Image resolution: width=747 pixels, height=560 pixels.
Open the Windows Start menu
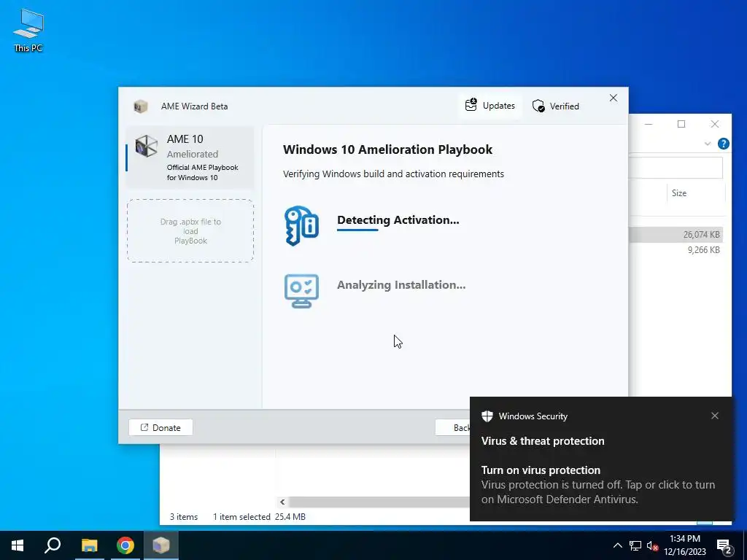coord(18,545)
